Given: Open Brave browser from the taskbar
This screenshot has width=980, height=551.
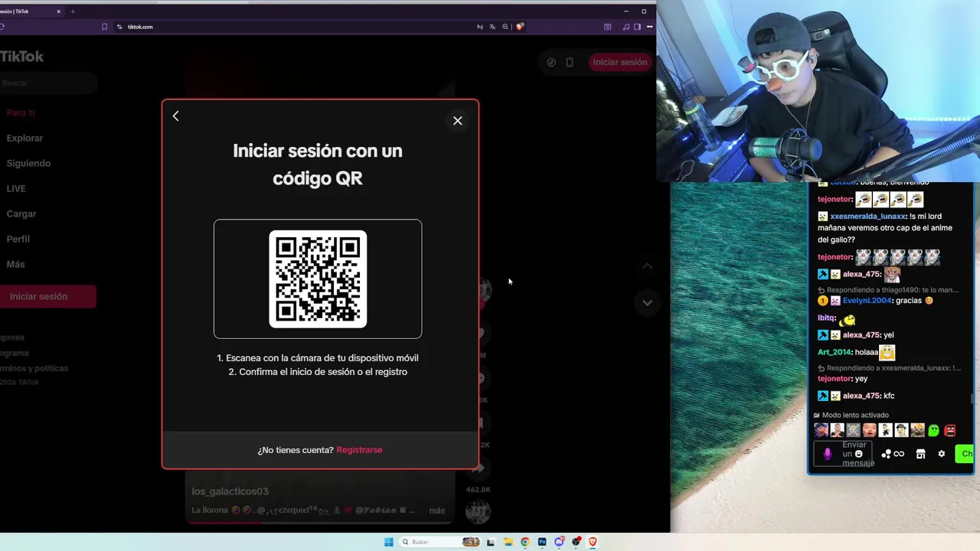Looking at the screenshot, I should (593, 542).
